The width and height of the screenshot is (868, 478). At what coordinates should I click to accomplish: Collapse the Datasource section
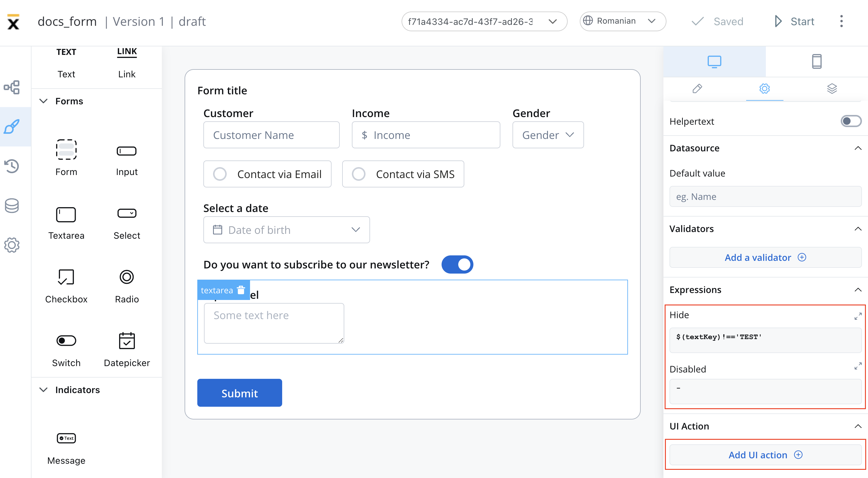pos(858,148)
